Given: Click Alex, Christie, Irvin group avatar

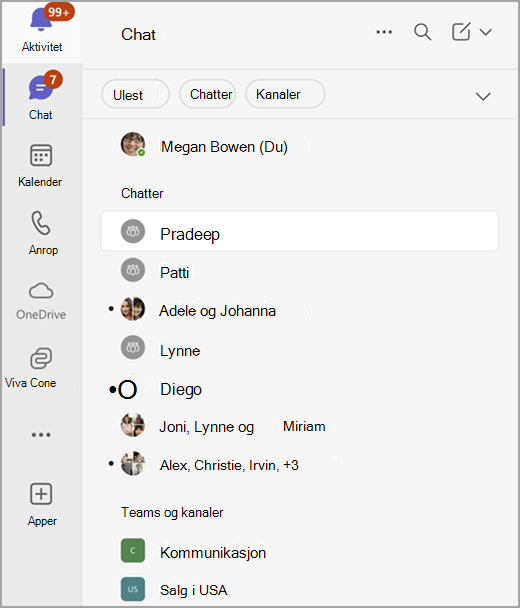Looking at the screenshot, I should point(133,463).
